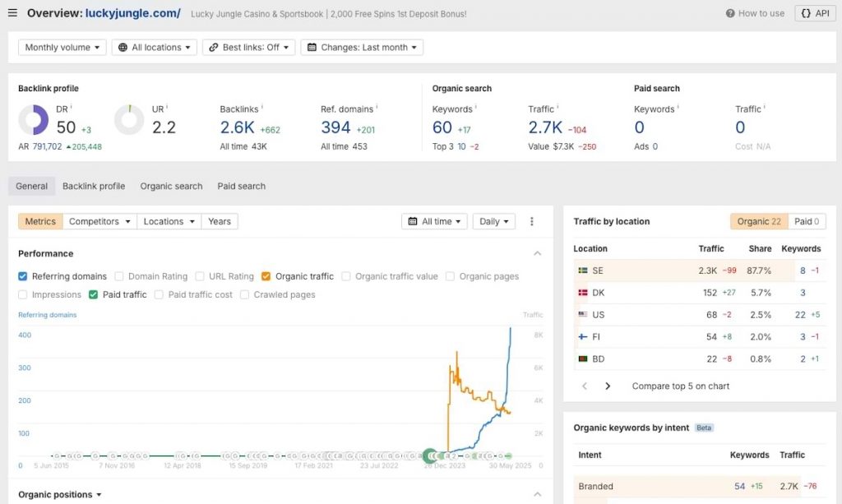This screenshot has width=842, height=504.
Task: Uncheck the Paid traffic checkbox
Action: [94, 294]
